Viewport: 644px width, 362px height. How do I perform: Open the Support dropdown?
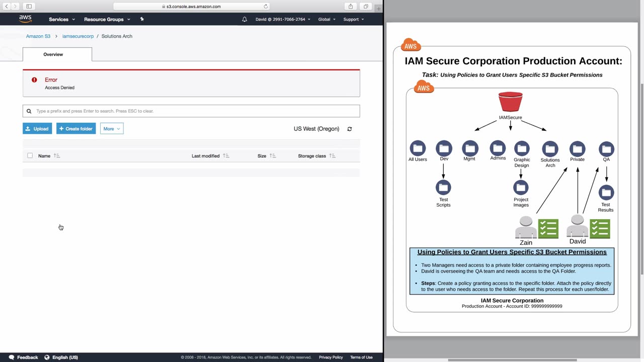[x=354, y=19]
